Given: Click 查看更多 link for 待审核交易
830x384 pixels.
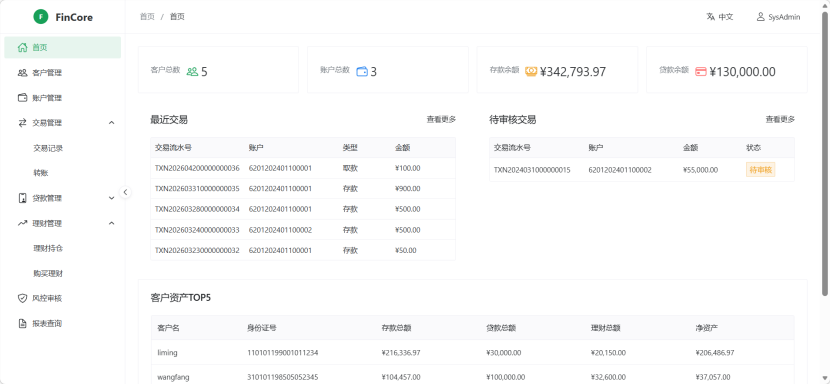Looking at the screenshot, I should click(780, 120).
